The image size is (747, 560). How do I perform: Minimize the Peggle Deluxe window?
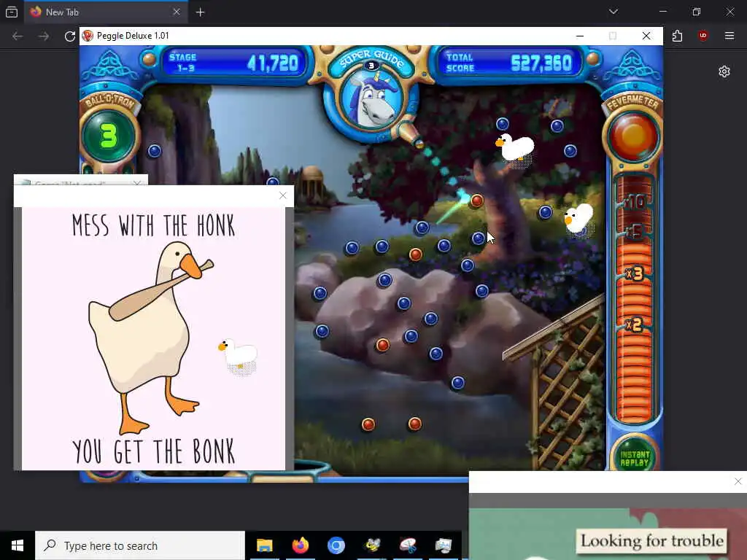580,36
